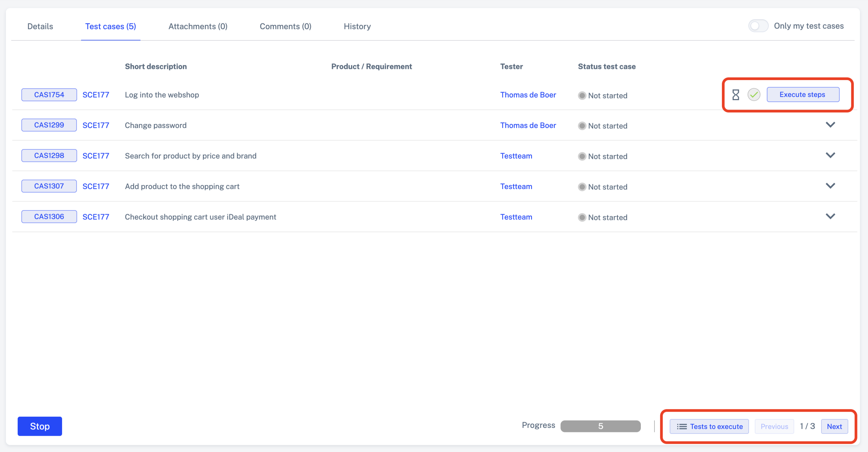Viewport: 868px width, 452px height.
Task: Click the CAS1307 case ID badge
Action: pos(49,186)
